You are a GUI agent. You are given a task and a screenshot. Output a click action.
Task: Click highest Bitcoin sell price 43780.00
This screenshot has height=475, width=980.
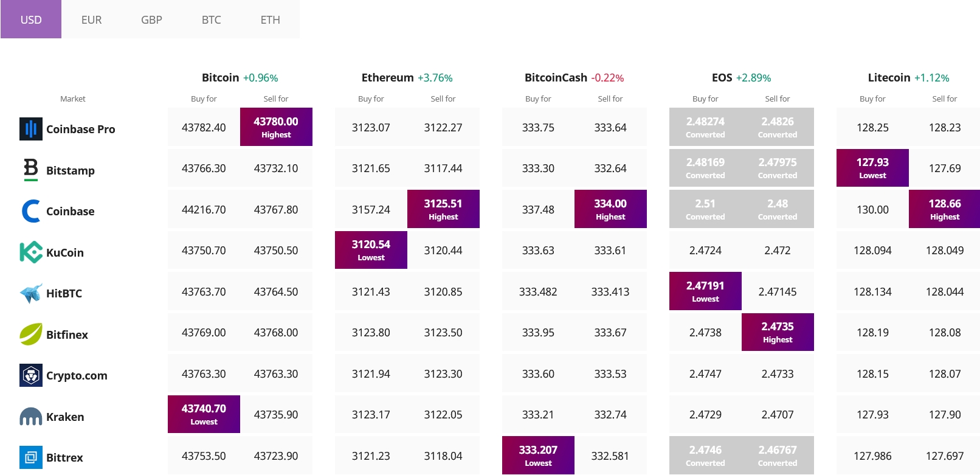(x=276, y=127)
